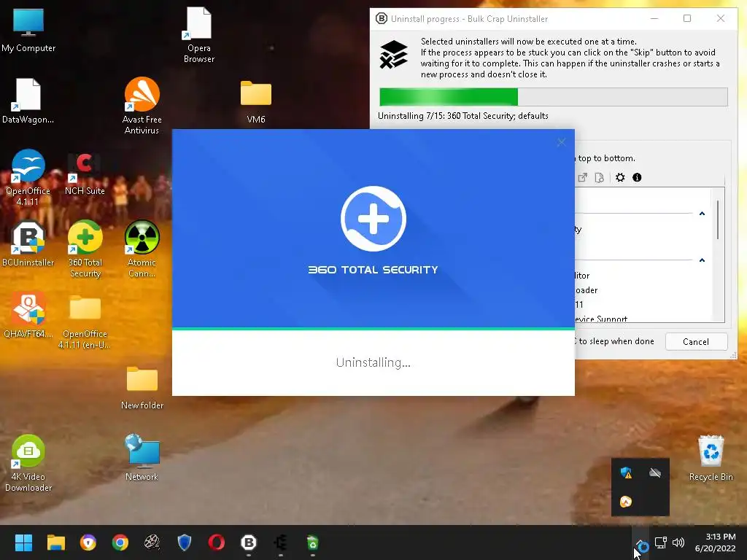Click the document properties icon in uninstaller toolbar
This screenshot has width=747, height=560.
pyautogui.click(x=600, y=178)
